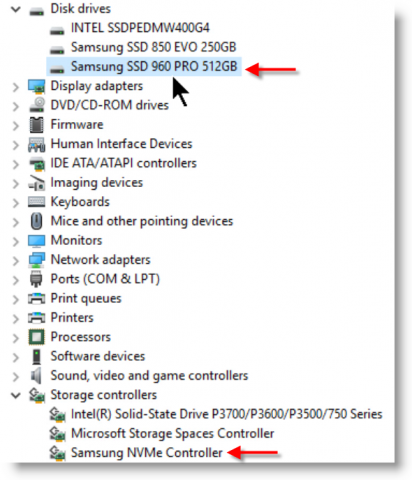Image resolution: width=412 pixels, height=480 pixels.
Task: Click the DVD/CD-ROM drives disc icon
Action: [36, 105]
